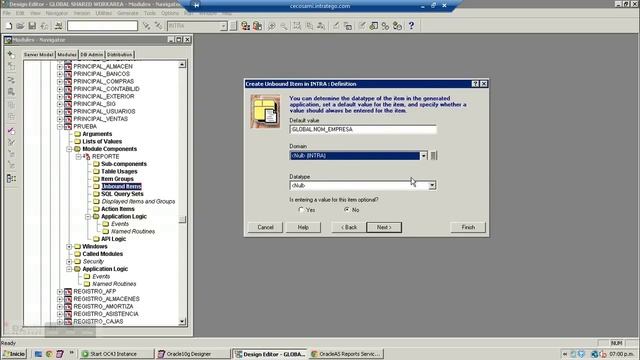Expand the PRINCIPAL_ALMACEN node
This screenshot has width=640, height=360.
click(60, 66)
